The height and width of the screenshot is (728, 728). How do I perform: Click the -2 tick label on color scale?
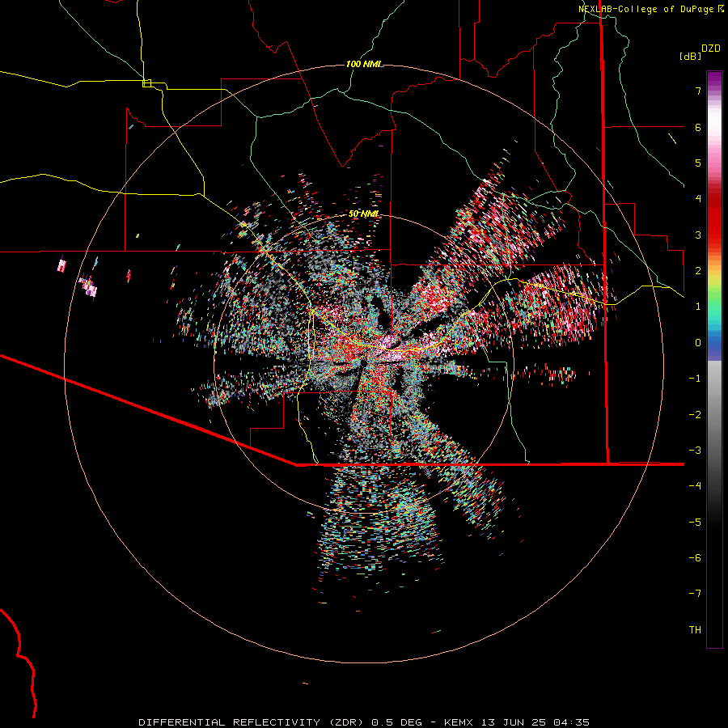pyautogui.click(x=695, y=415)
